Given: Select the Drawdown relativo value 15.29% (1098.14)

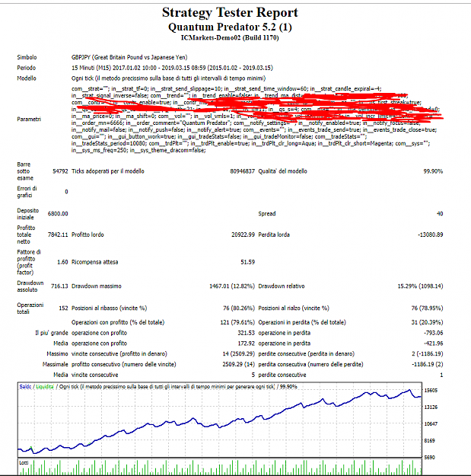Looking at the screenshot, I should point(420,286).
